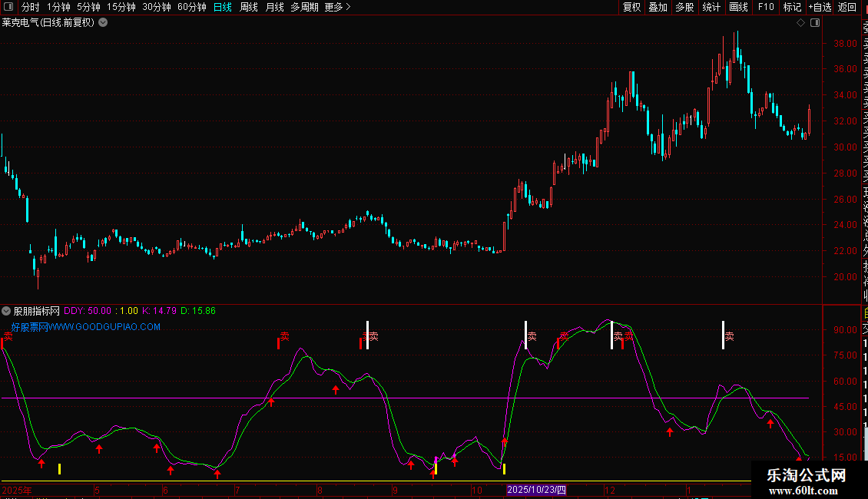The width and height of the screenshot is (868, 499).
Task: Click the 20.00 price axis label
Action: [845, 276]
